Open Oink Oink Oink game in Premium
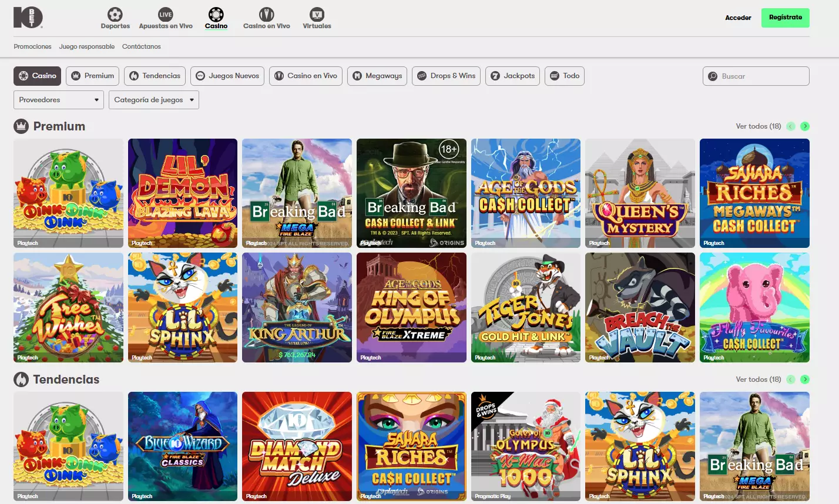Image resolution: width=839 pixels, height=504 pixels. (x=69, y=193)
